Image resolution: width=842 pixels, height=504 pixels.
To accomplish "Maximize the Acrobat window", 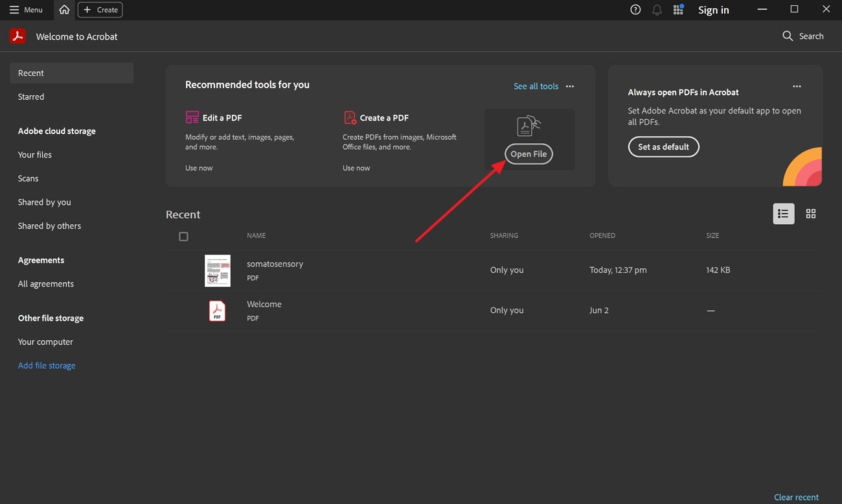I will [x=794, y=10].
